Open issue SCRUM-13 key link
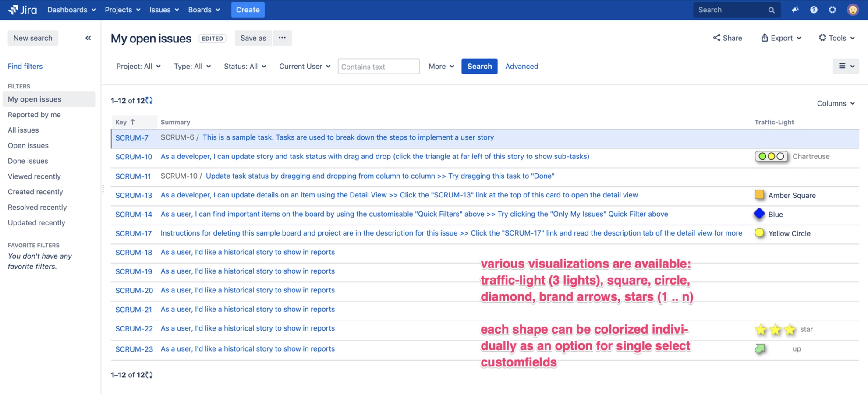Viewport: 868px width, 394px height. pos(134,195)
